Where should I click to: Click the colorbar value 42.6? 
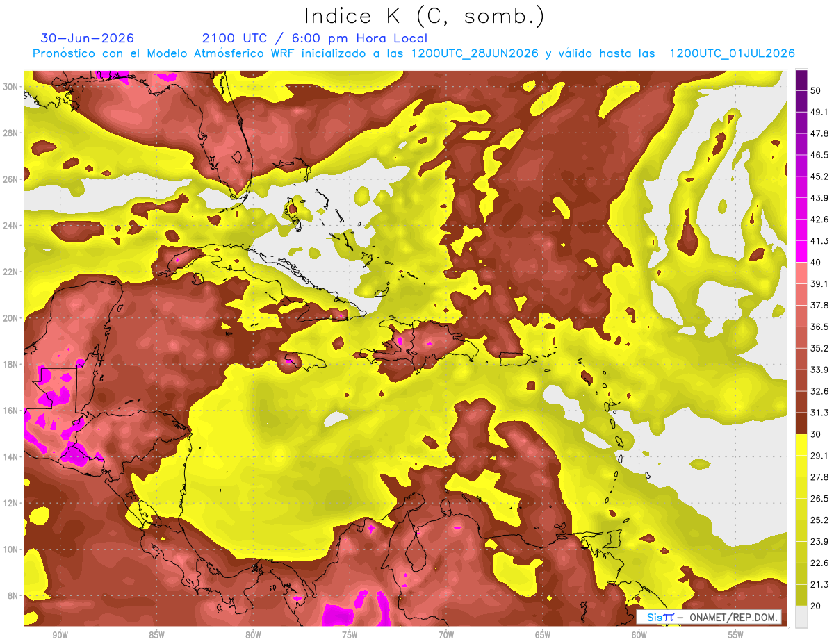point(819,220)
